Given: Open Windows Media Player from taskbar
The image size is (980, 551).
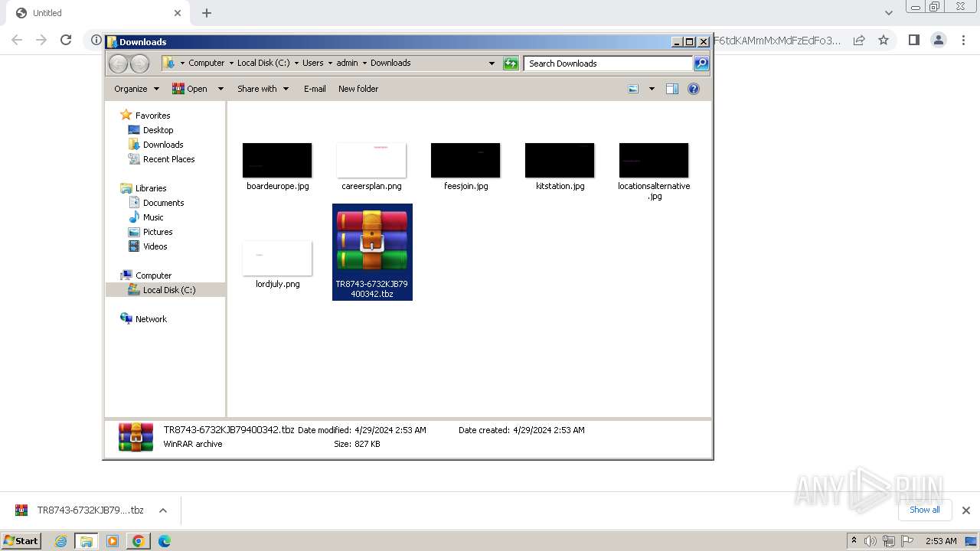Looking at the screenshot, I should tap(113, 541).
